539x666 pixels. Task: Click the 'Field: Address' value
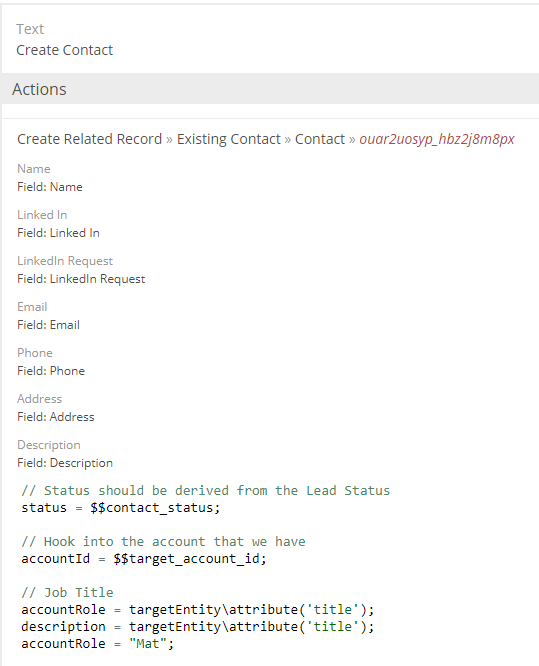tap(56, 417)
